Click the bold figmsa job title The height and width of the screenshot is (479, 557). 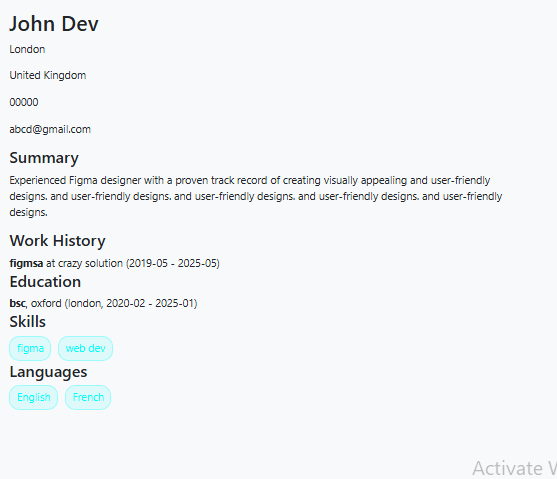[x=26, y=263]
